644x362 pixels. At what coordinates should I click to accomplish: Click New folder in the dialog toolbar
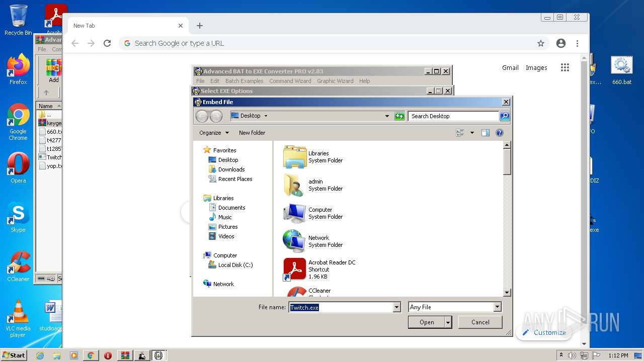pyautogui.click(x=252, y=133)
